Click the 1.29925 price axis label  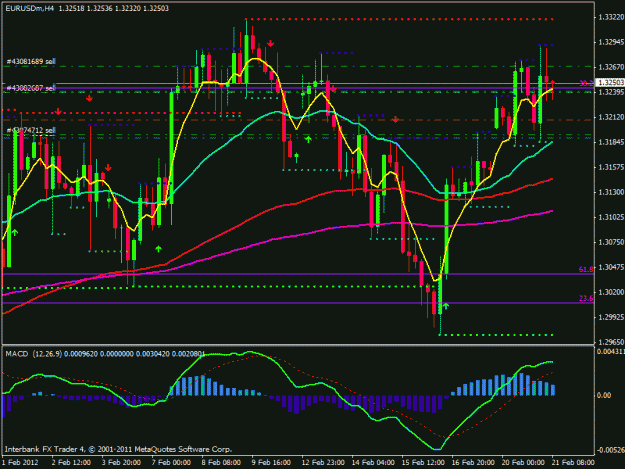[611, 317]
